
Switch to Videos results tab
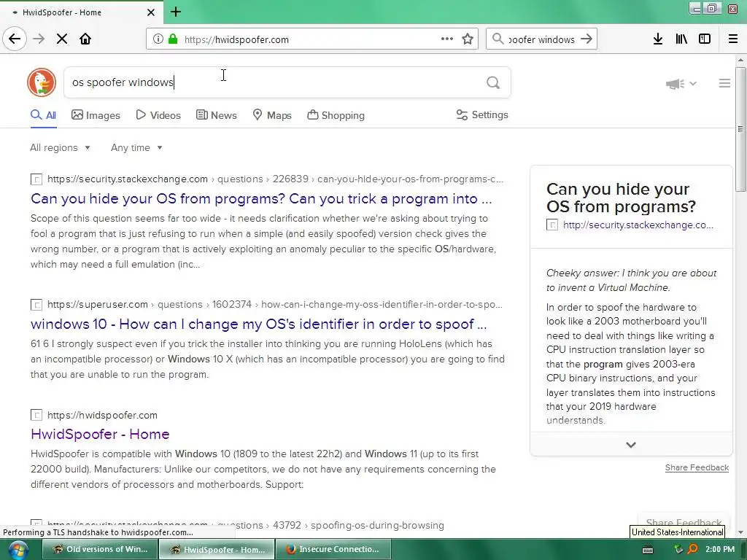point(158,115)
